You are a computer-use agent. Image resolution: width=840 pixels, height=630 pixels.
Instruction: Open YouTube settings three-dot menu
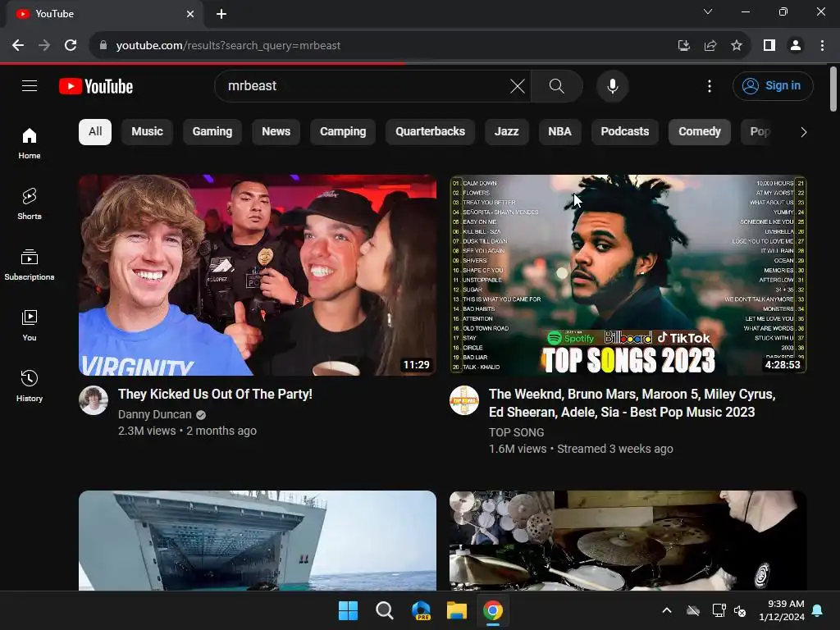(710, 85)
